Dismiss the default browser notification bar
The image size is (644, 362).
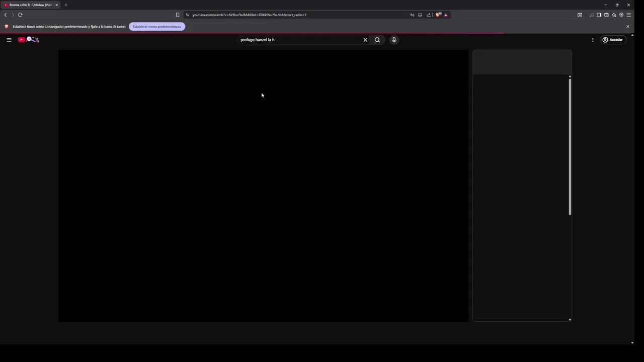pyautogui.click(x=627, y=27)
